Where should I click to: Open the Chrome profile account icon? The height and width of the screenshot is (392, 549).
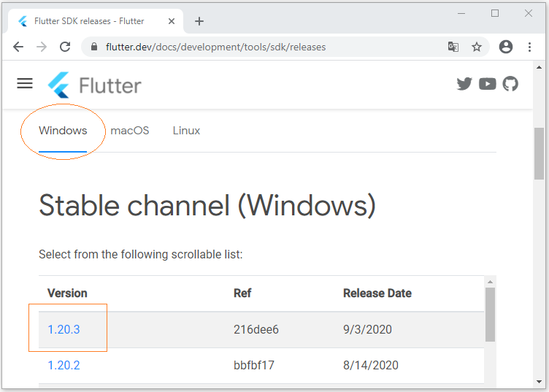506,47
